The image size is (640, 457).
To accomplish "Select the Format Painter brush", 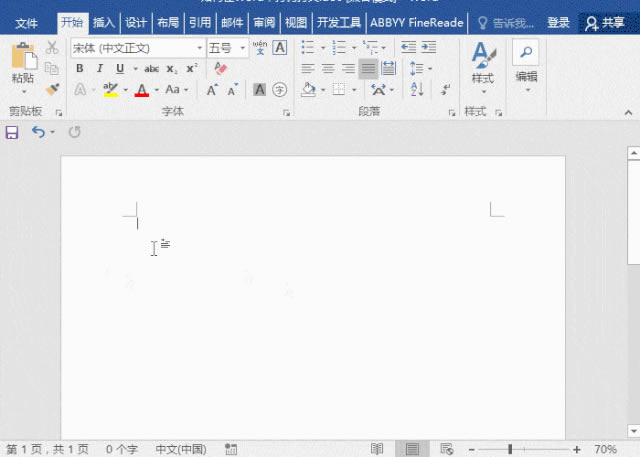I will point(52,89).
